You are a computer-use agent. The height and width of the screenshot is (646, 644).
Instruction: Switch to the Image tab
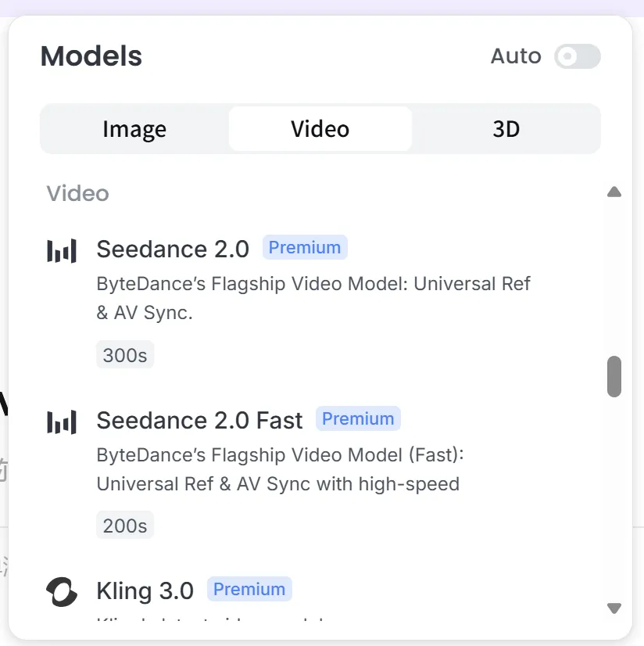click(134, 129)
